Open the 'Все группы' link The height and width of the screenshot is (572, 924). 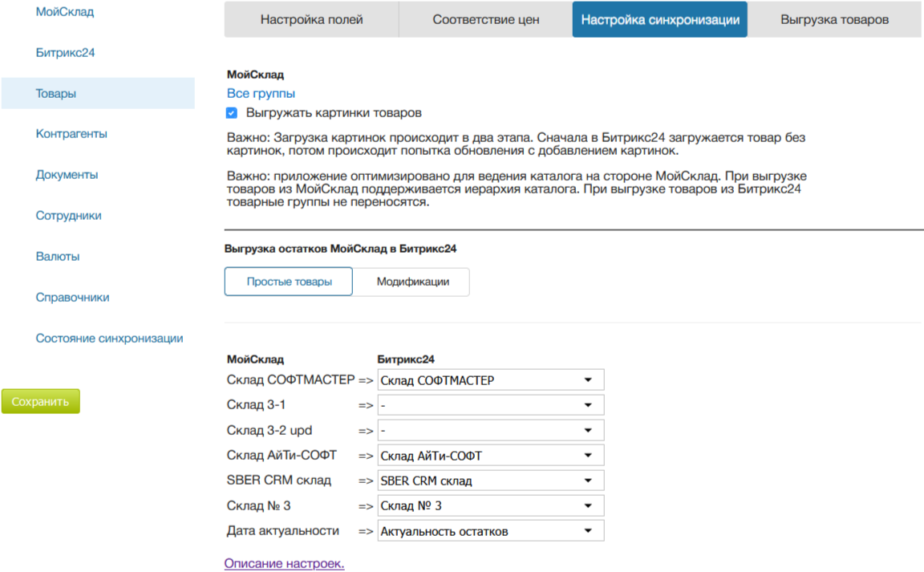[x=261, y=94]
